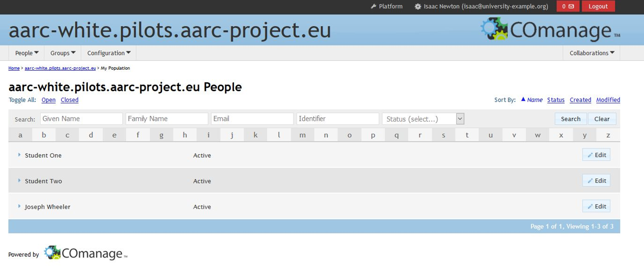Open the Collaborations menu
This screenshot has width=644, height=266.
592,53
